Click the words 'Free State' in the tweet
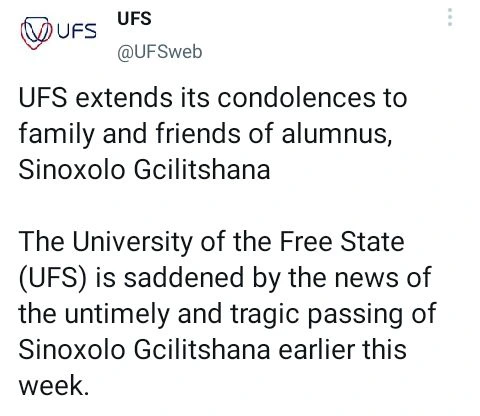This screenshot has width=480, height=416. pos(342,242)
